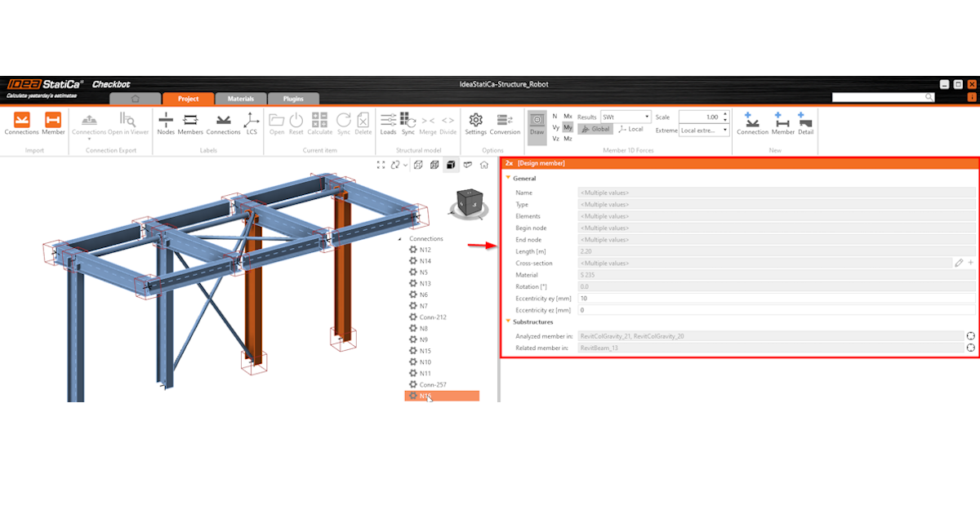Click the 3D view navigation cube
The height and width of the screenshot is (514, 980).
click(470, 202)
